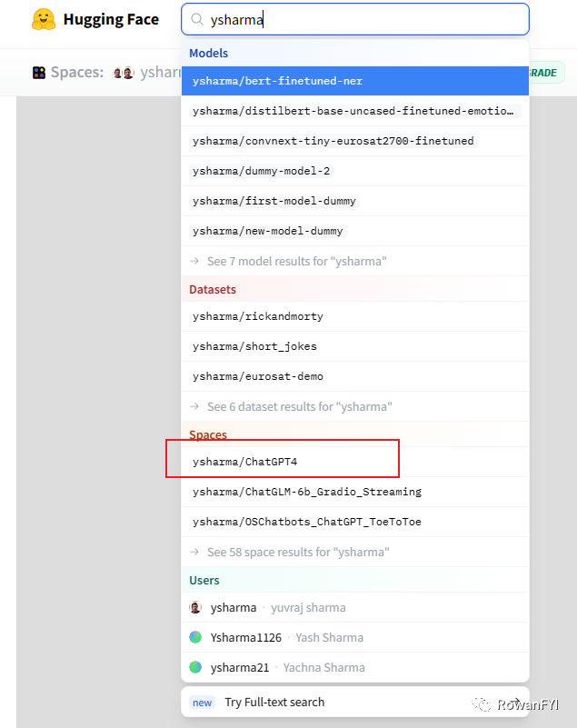The height and width of the screenshot is (728, 577).
Task: Select ysharma21 user avatar
Action: pos(195,667)
